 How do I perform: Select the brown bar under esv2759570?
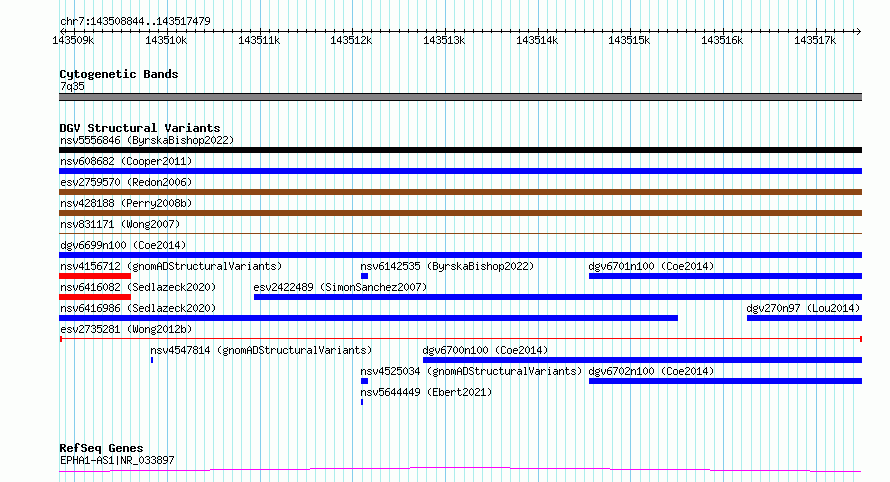[x=460, y=192]
